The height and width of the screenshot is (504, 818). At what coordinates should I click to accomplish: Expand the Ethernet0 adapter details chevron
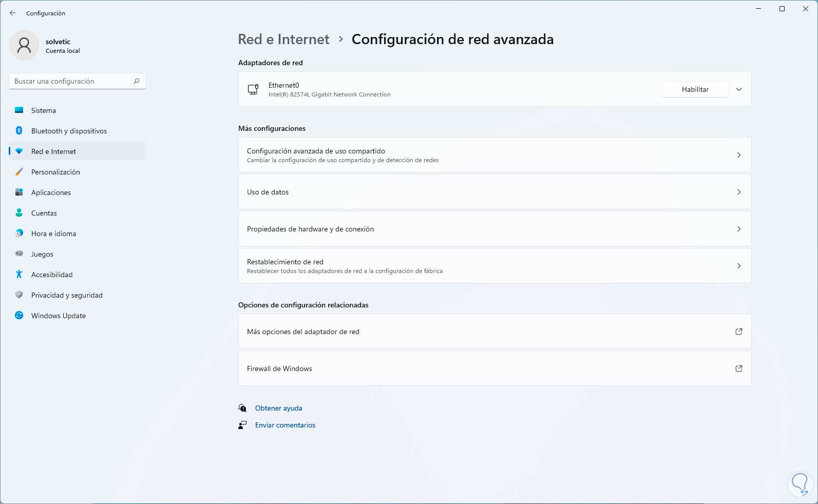point(739,89)
